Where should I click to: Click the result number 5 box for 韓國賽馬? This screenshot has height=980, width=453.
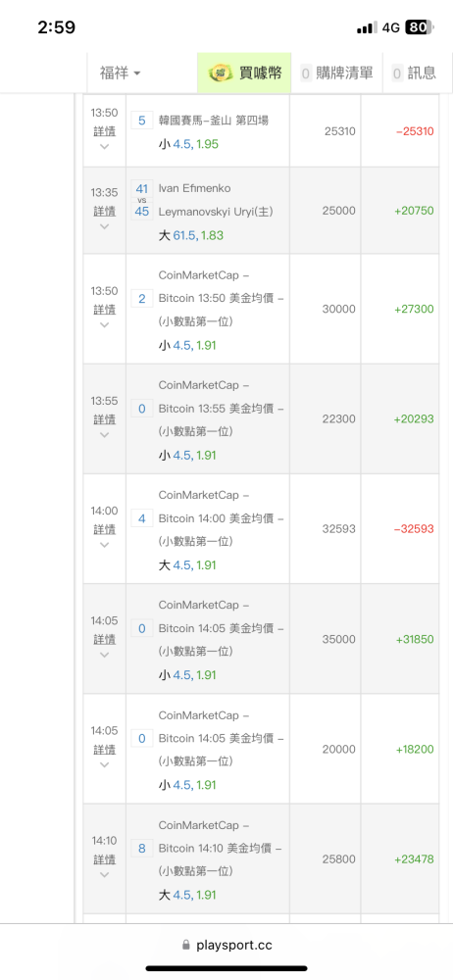[x=142, y=120]
